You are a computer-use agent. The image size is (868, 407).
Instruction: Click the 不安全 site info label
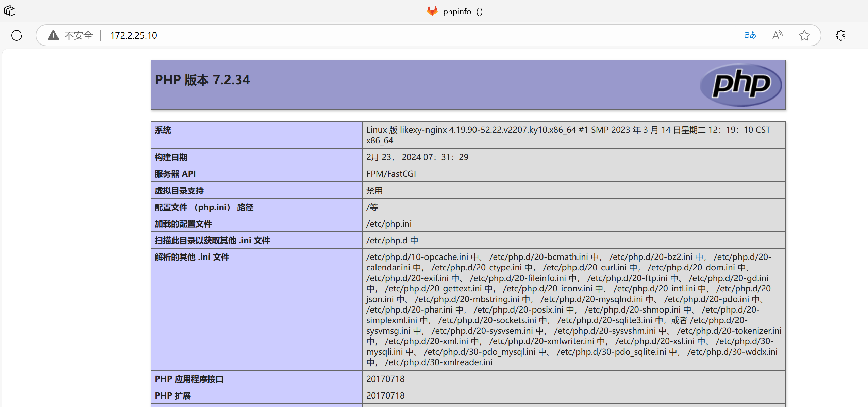click(x=78, y=35)
